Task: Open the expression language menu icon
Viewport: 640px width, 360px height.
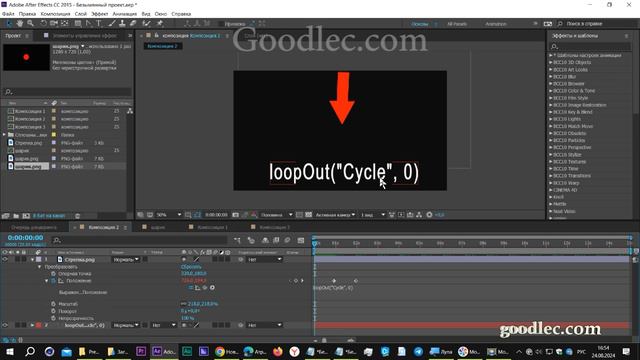Action: point(212,288)
